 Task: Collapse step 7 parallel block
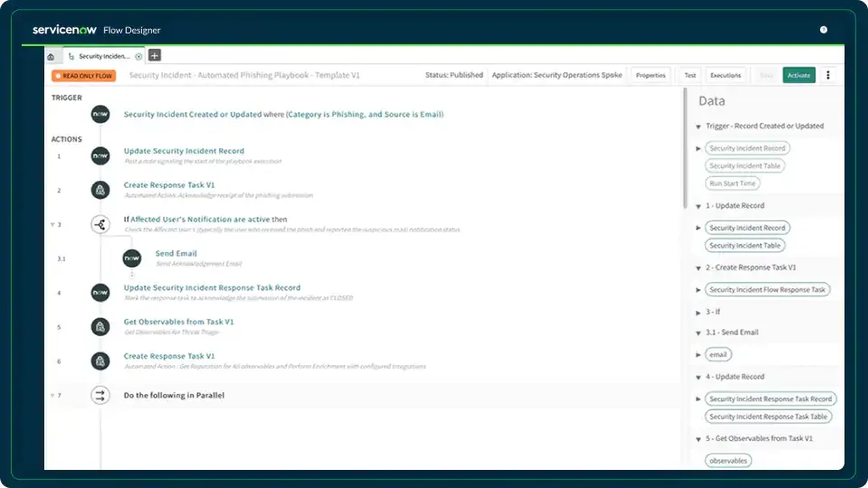[x=52, y=396]
